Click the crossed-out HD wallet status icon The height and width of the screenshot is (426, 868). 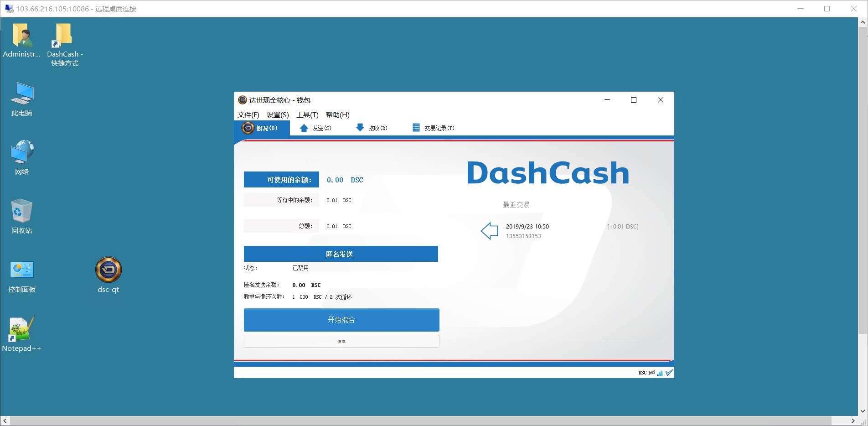pyautogui.click(x=652, y=373)
